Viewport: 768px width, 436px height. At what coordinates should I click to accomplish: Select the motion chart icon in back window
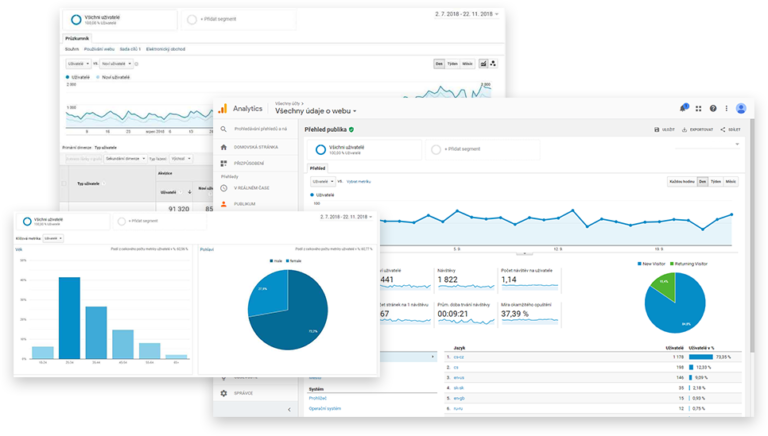tap(493, 64)
